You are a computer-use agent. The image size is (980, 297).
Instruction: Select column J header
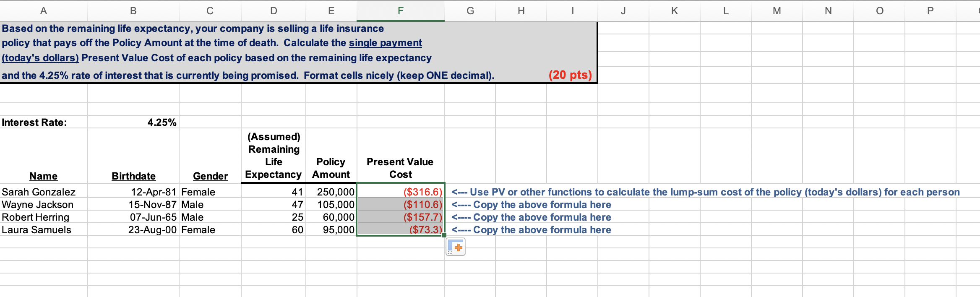[623, 11]
